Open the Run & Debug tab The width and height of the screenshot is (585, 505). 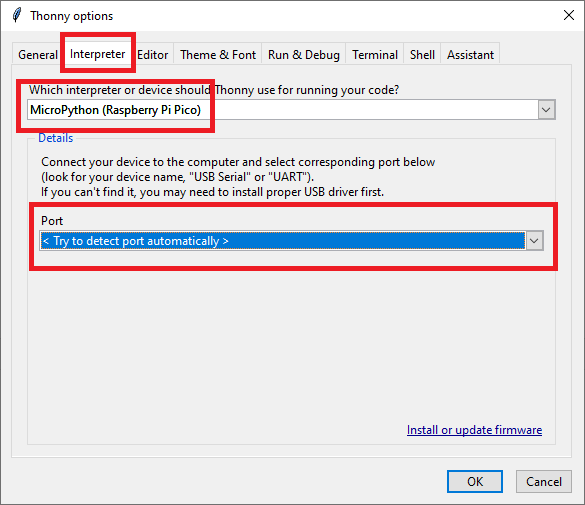tap(304, 55)
